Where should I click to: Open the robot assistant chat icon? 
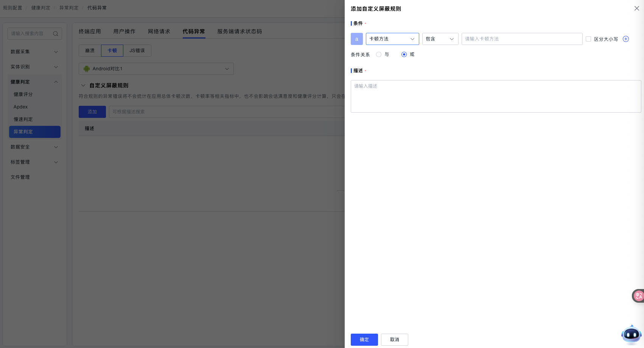[631, 334]
